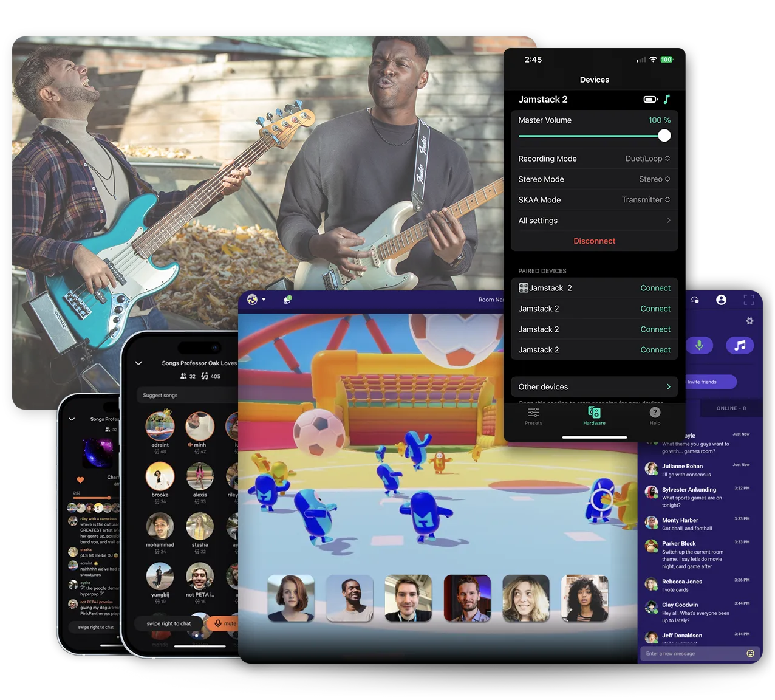Image resolution: width=775 pixels, height=700 pixels.
Task: Click the heart icon on the song player
Action: (80, 480)
